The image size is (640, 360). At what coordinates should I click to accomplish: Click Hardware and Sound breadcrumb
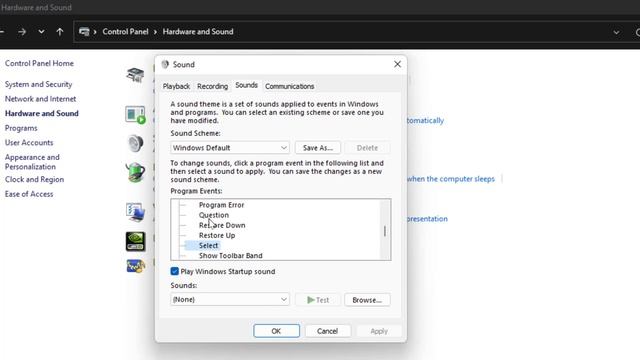click(198, 31)
